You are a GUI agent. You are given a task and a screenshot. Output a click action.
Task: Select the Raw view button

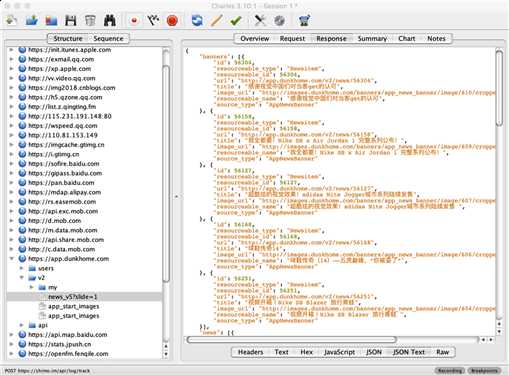pos(442,352)
